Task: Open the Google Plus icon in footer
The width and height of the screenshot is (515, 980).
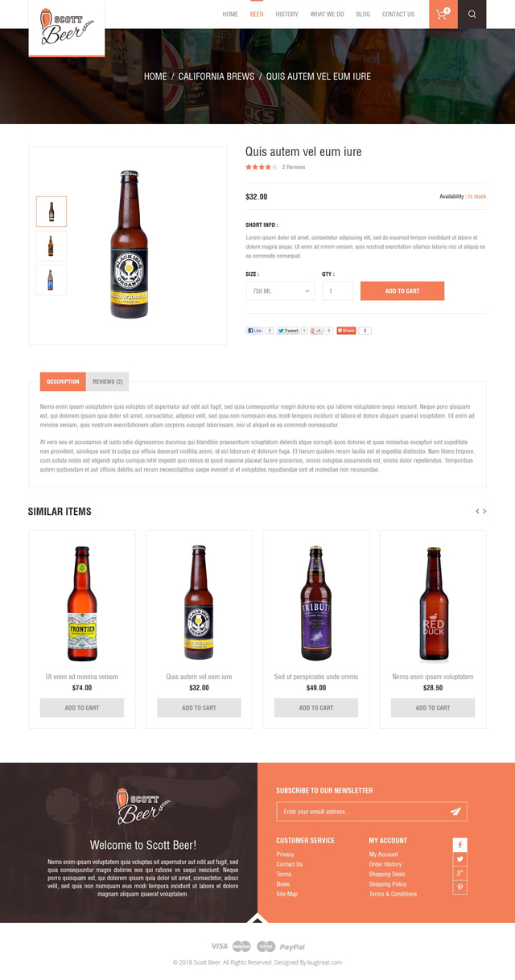Action: [x=459, y=874]
